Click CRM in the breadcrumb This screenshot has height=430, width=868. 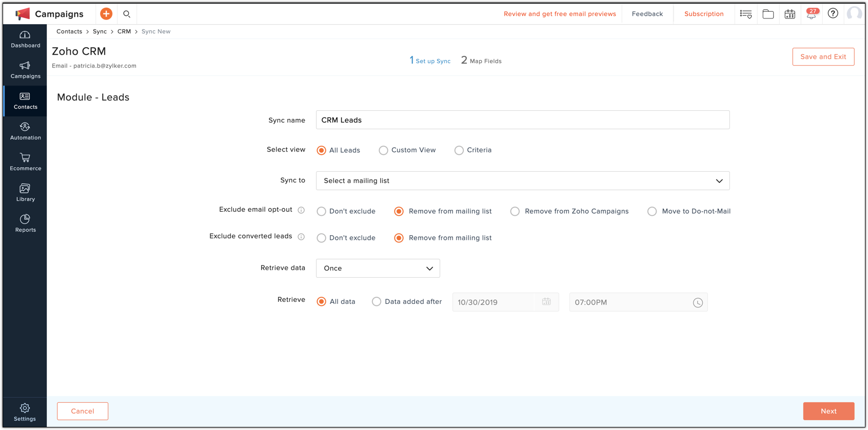click(124, 32)
